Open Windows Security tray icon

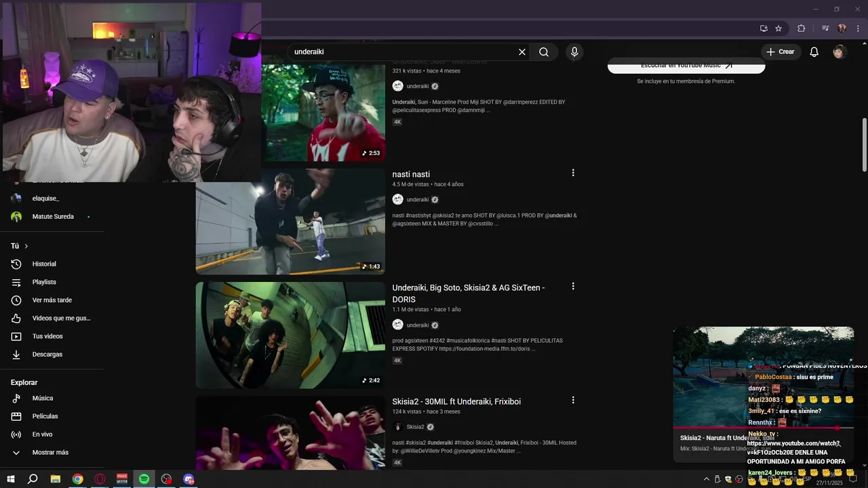(x=728, y=479)
